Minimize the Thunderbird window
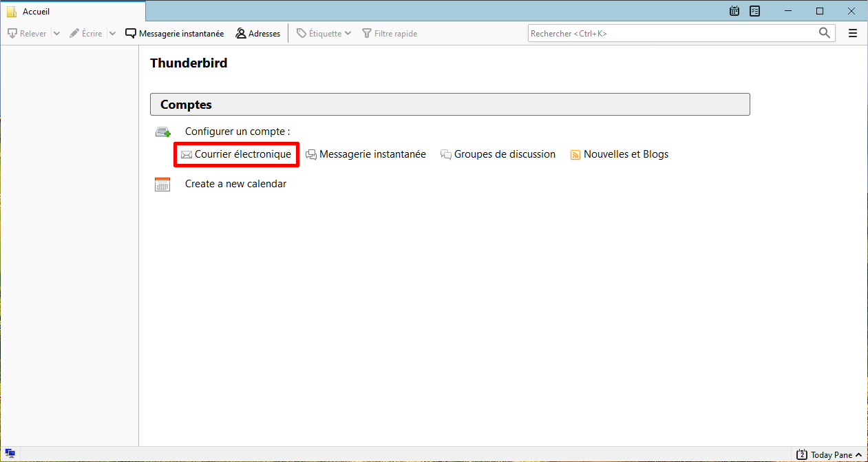This screenshot has width=868, height=462. [x=787, y=11]
